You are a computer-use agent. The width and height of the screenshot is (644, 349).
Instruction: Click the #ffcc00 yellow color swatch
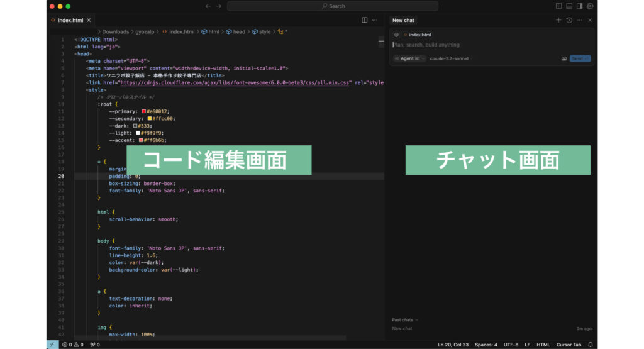pos(150,119)
